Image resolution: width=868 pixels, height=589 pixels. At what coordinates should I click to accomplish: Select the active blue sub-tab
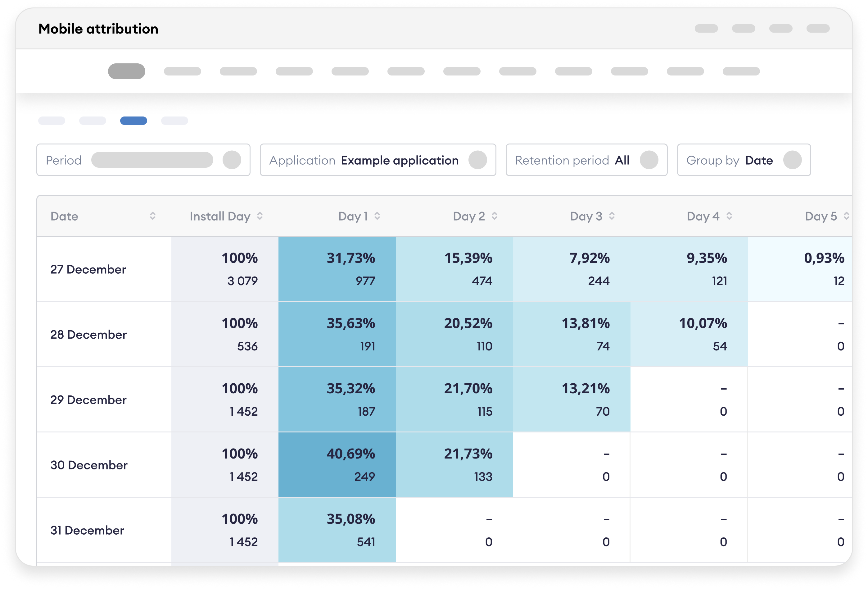pyautogui.click(x=133, y=121)
